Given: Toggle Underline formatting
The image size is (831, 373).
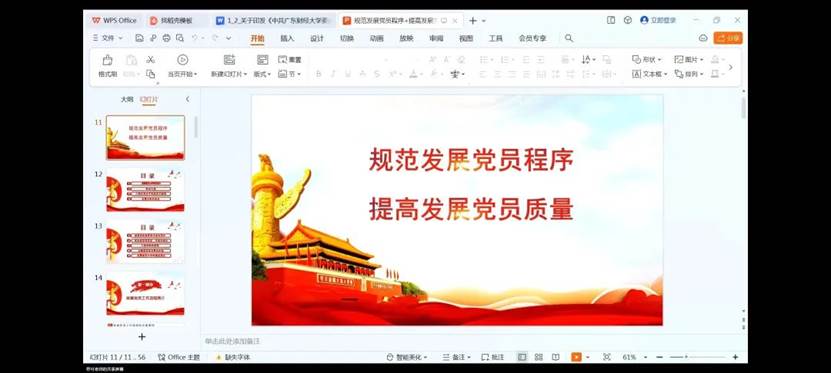Looking at the screenshot, I should tap(348, 74).
